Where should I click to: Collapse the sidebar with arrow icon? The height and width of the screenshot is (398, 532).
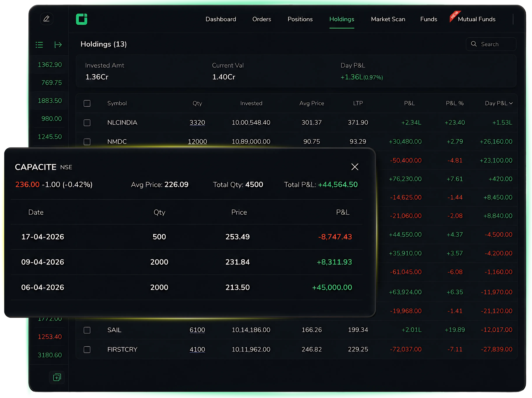[x=58, y=45]
